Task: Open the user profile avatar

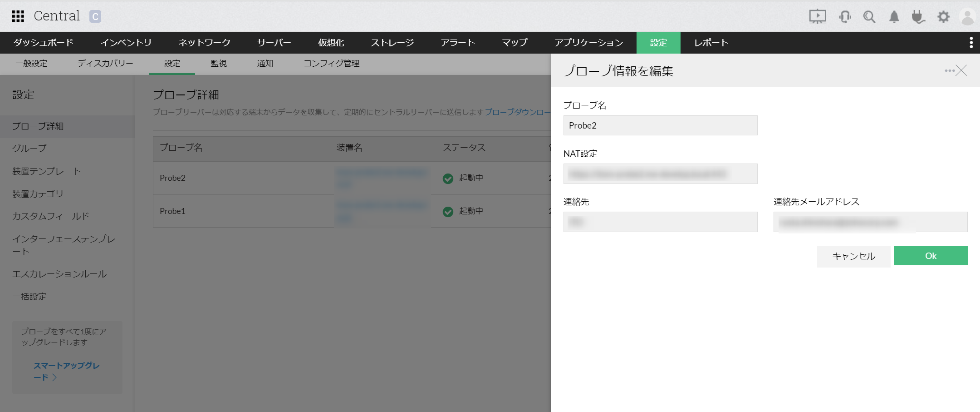Action: tap(967, 17)
